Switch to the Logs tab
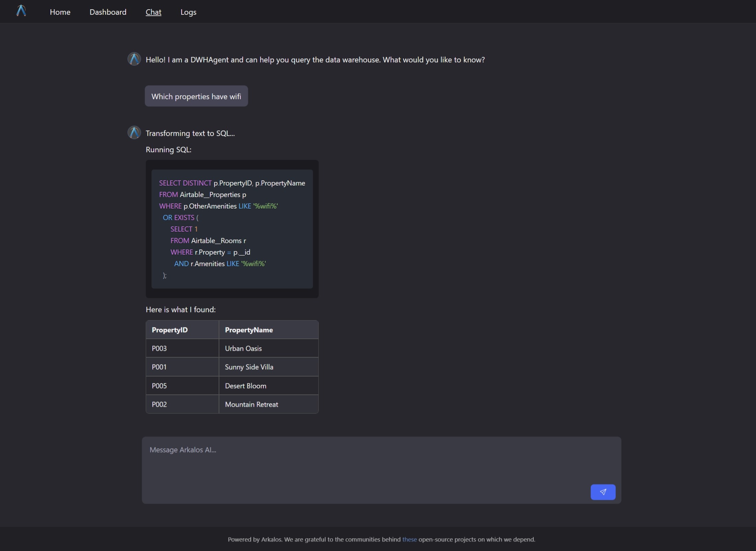 [188, 12]
